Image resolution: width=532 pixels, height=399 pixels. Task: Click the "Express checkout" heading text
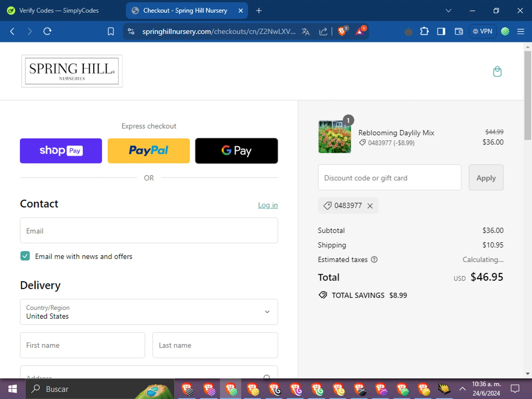coord(149,126)
